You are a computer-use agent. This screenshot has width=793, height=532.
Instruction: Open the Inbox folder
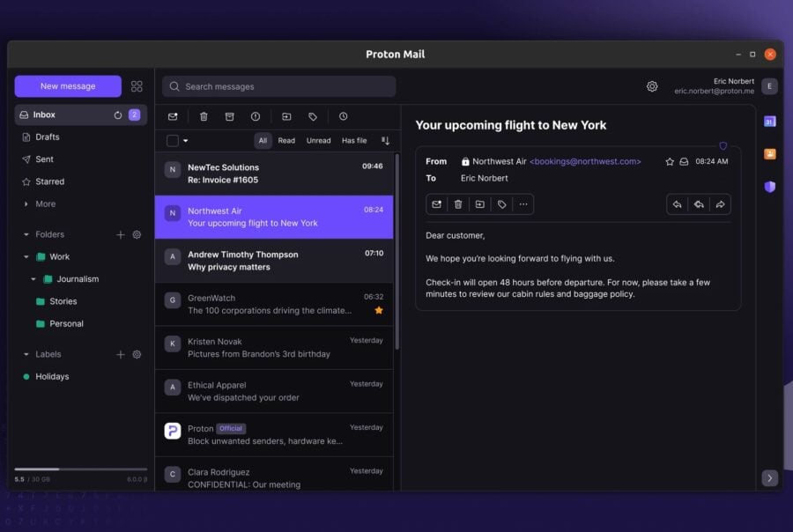tap(81, 115)
